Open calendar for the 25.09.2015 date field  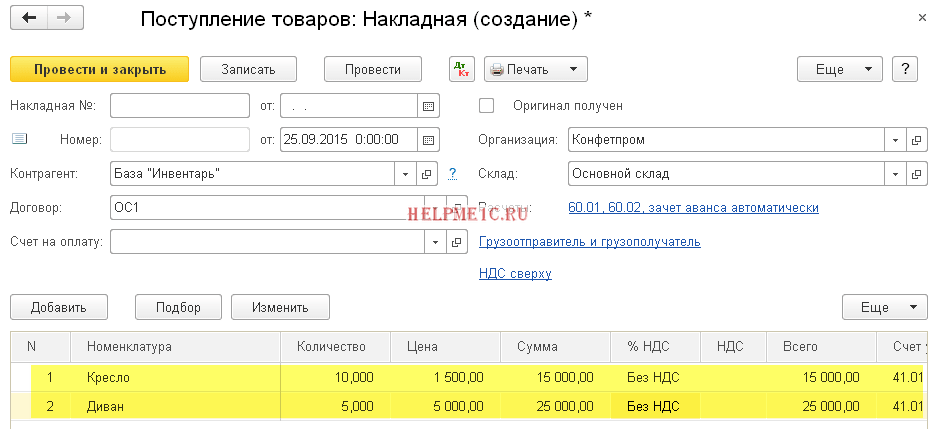click(428, 139)
